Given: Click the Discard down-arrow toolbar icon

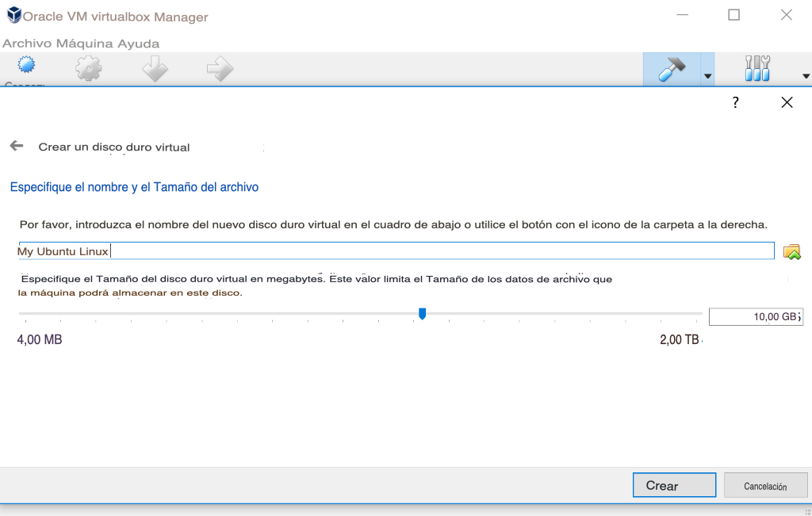Looking at the screenshot, I should click(x=155, y=69).
